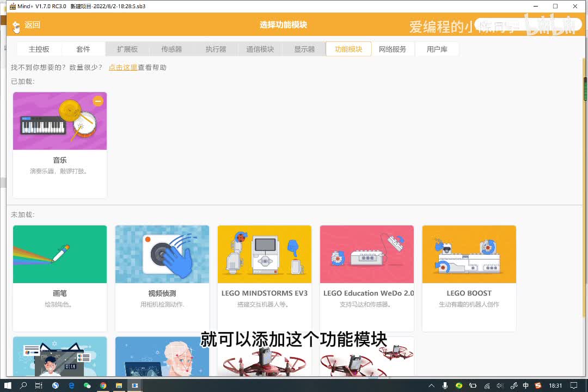Show hidden system tray icons
The height and width of the screenshot is (392, 588).
(432, 385)
